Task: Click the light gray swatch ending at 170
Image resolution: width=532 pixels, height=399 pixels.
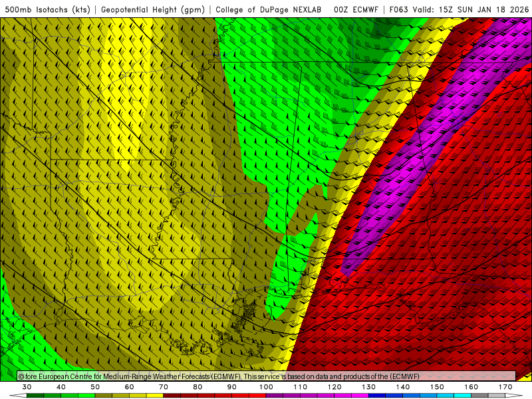Action: point(497,396)
